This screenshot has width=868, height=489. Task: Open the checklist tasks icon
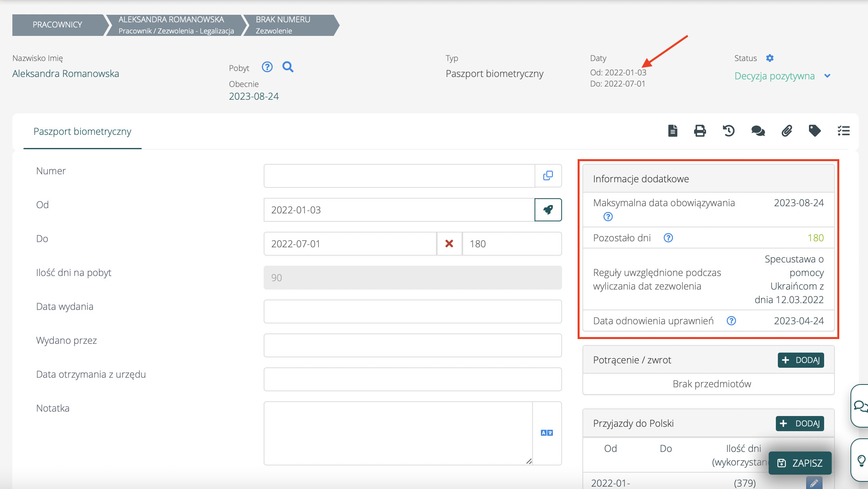843,131
